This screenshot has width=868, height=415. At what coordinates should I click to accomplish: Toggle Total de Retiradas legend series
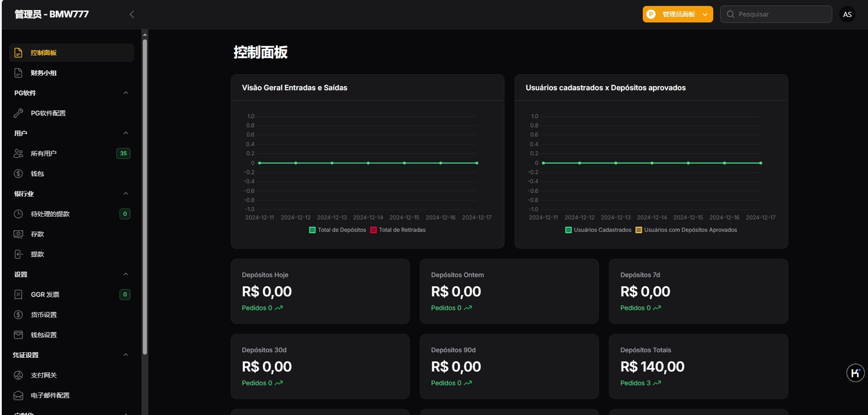(x=374, y=230)
